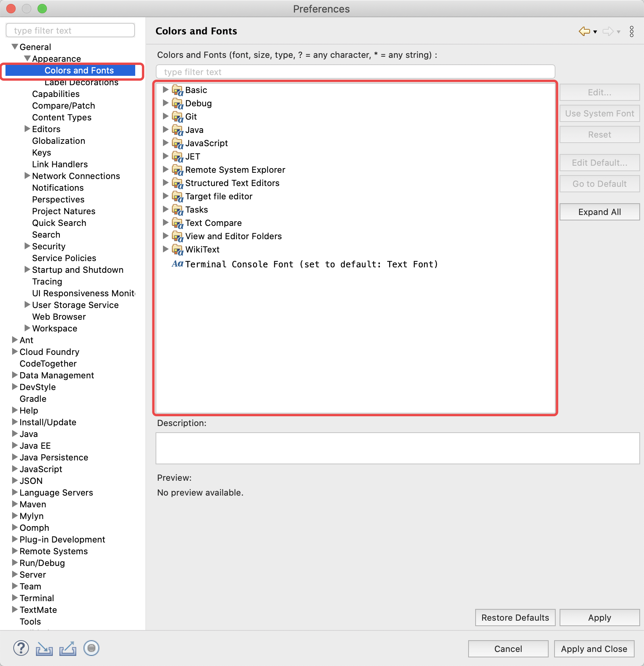The width and height of the screenshot is (644, 666).
Task: Expand the Maven preferences node
Action: click(15, 504)
